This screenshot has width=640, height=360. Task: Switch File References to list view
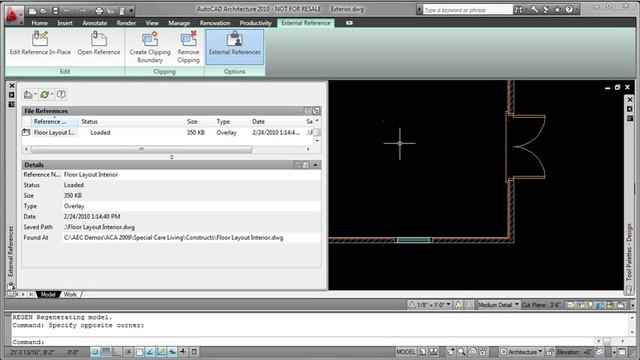click(307, 111)
